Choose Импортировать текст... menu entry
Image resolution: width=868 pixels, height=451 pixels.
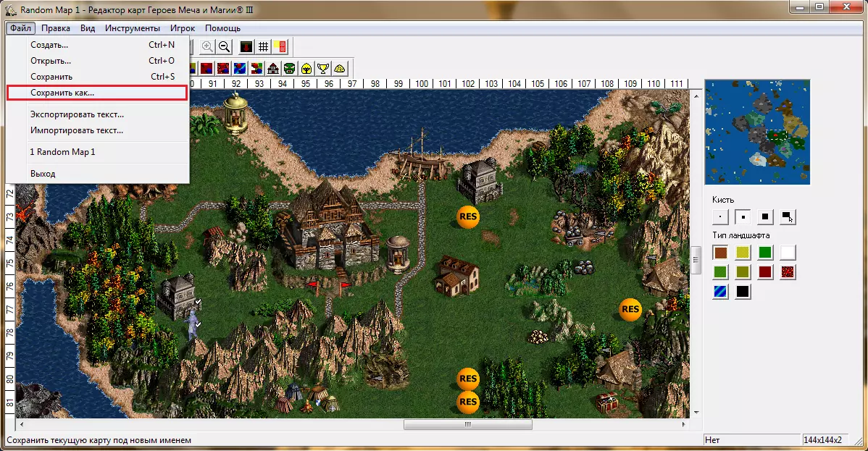(97, 130)
